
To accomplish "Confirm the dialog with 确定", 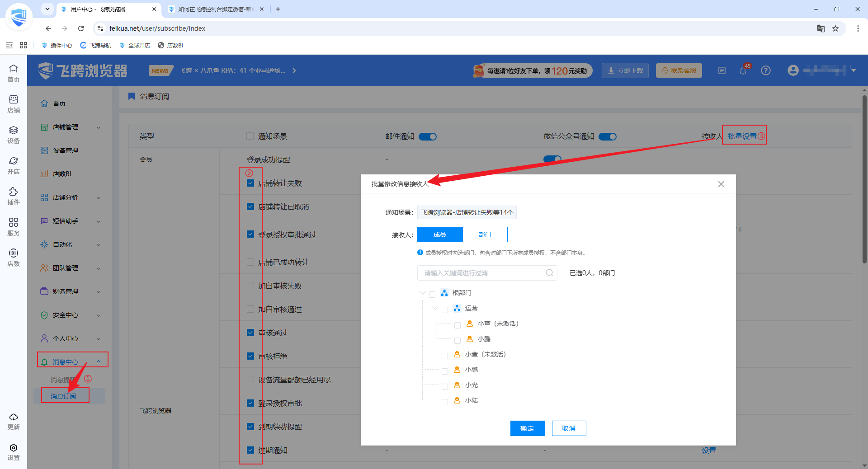I will pyautogui.click(x=527, y=428).
